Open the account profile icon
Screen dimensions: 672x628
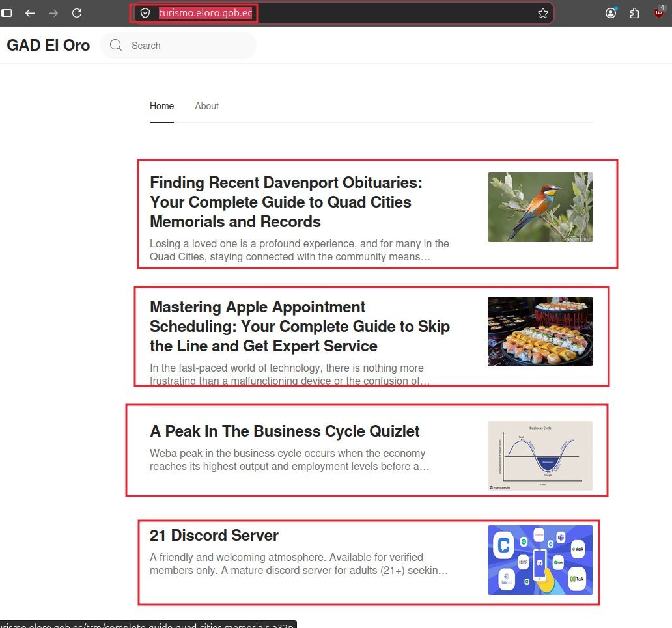click(x=611, y=13)
